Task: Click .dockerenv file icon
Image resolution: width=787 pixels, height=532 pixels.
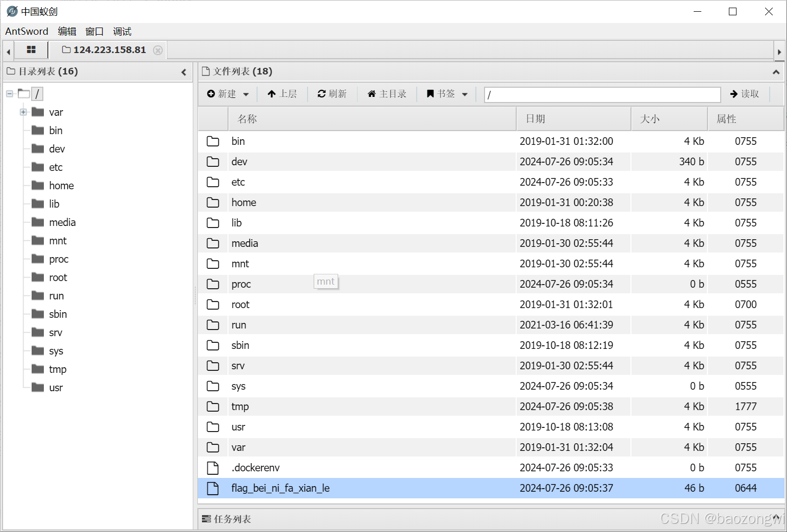Action: pyautogui.click(x=213, y=468)
